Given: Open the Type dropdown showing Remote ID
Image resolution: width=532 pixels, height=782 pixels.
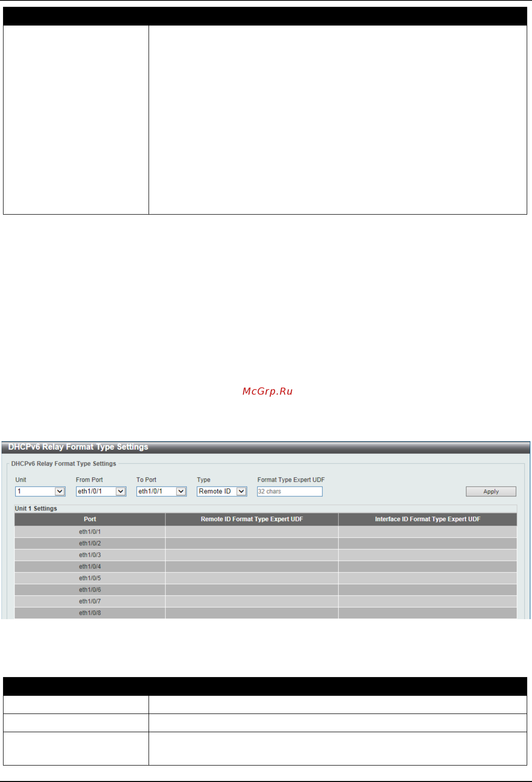Looking at the screenshot, I should tap(222, 491).
